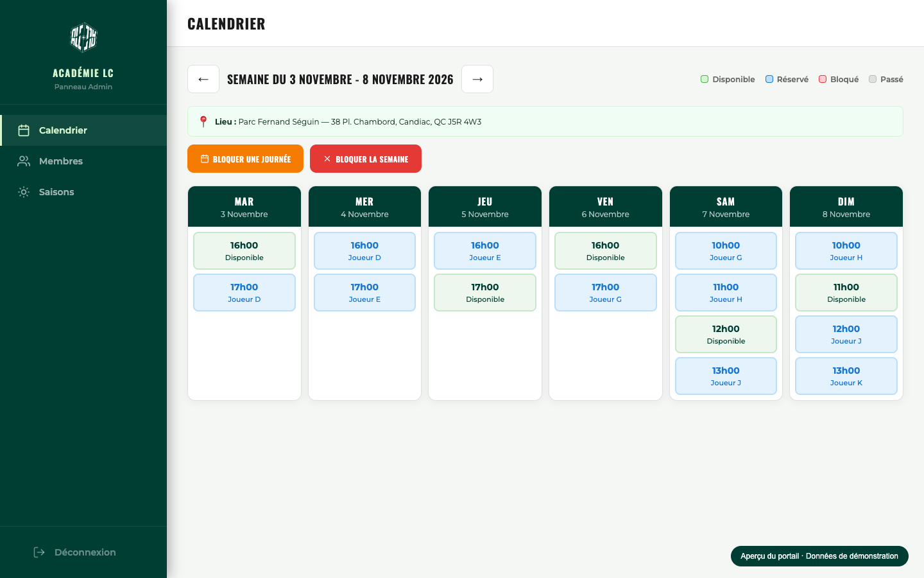Click the Saisons sun icon
The height and width of the screenshot is (578, 924).
(24, 192)
